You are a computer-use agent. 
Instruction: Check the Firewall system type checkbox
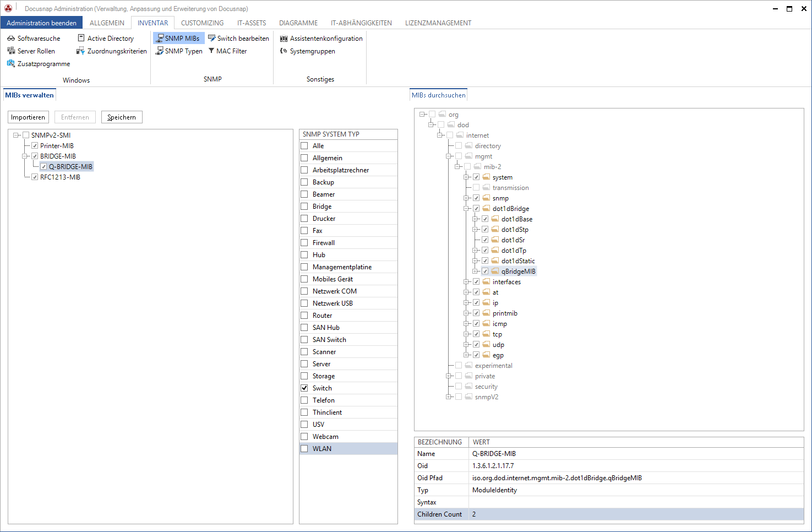(304, 243)
